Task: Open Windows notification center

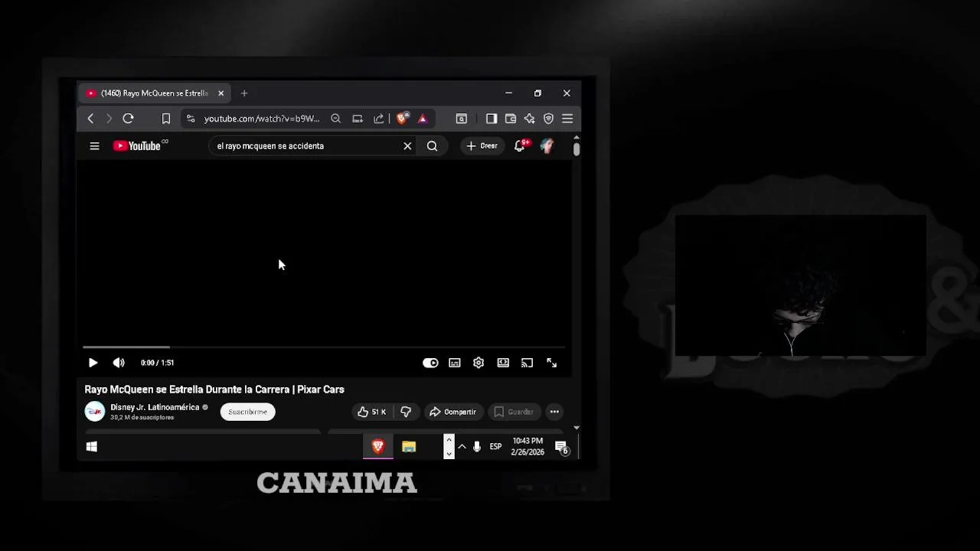Action: 561,447
